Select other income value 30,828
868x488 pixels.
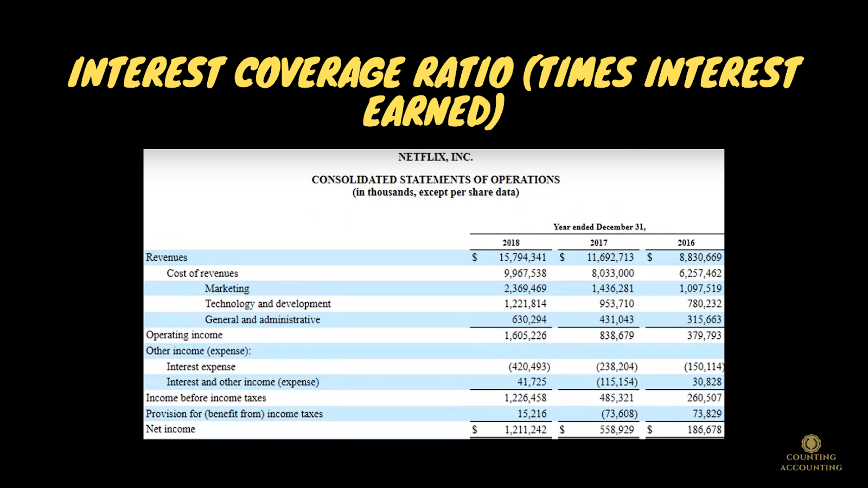707,382
